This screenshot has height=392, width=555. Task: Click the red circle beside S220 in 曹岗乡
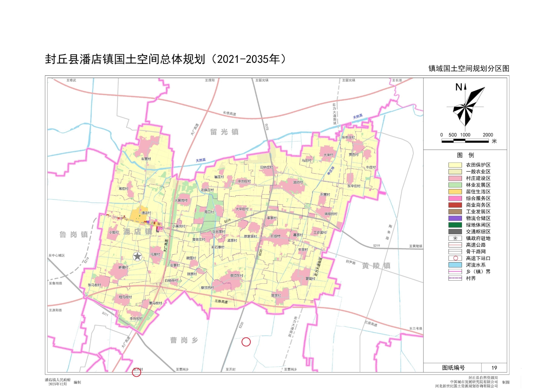click(x=246, y=342)
